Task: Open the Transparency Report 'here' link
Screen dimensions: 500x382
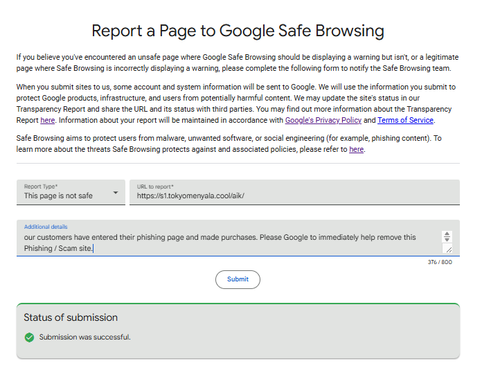Action: tap(48, 120)
